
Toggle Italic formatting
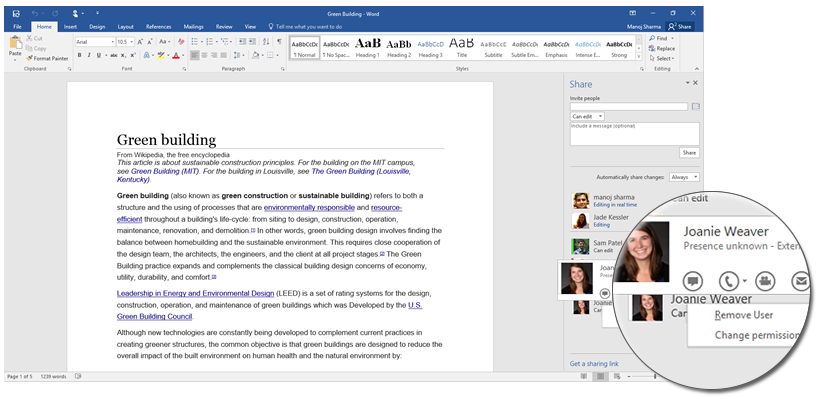tap(89, 55)
